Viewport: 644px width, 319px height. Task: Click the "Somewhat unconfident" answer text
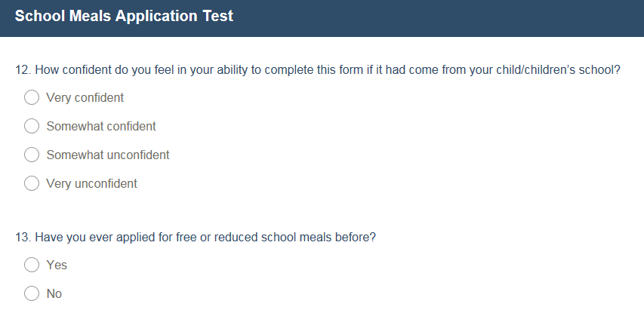tap(108, 155)
